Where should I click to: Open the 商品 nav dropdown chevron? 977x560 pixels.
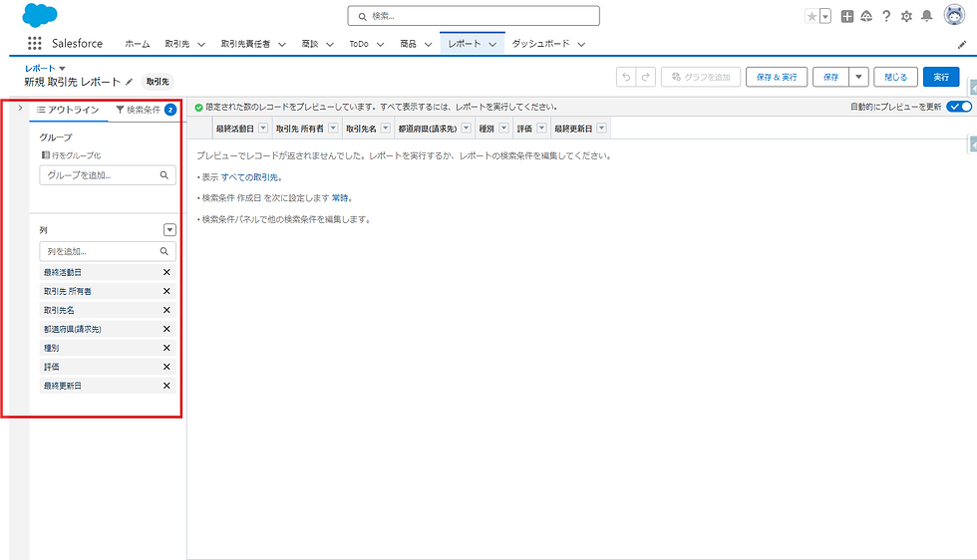tap(428, 44)
